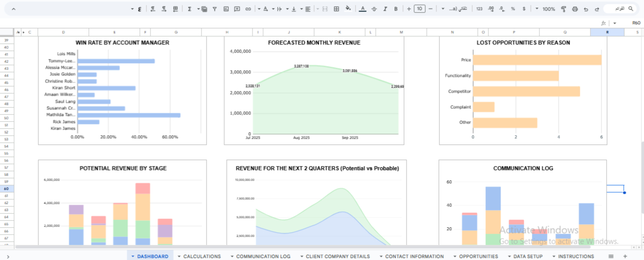Click the horizontal align icon

point(308,9)
